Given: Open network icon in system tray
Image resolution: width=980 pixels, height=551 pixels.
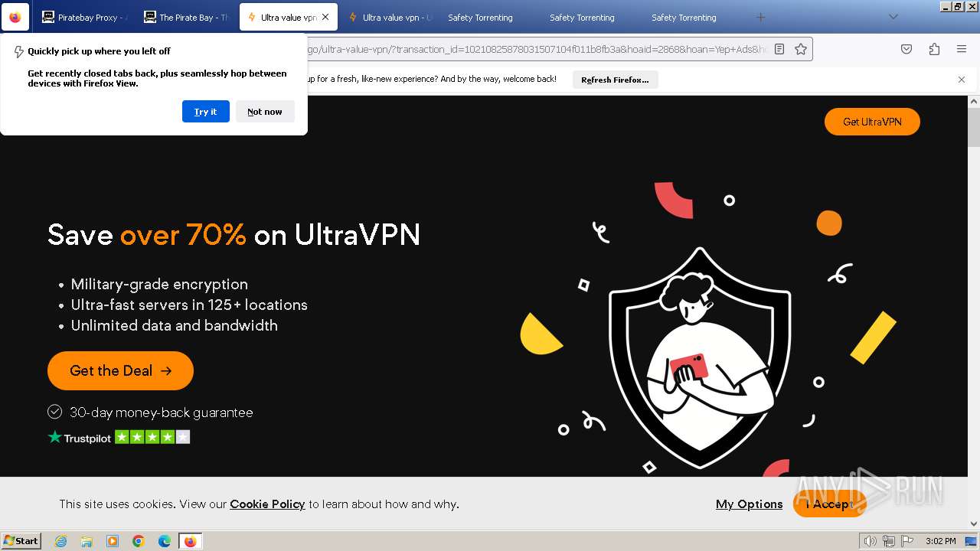Looking at the screenshot, I should pos(889,541).
